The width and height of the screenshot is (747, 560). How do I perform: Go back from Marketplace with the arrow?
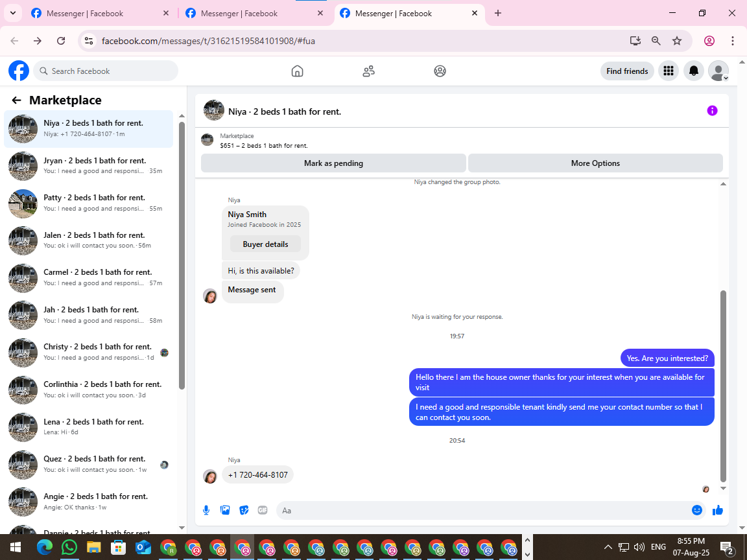tap(17, 100)
